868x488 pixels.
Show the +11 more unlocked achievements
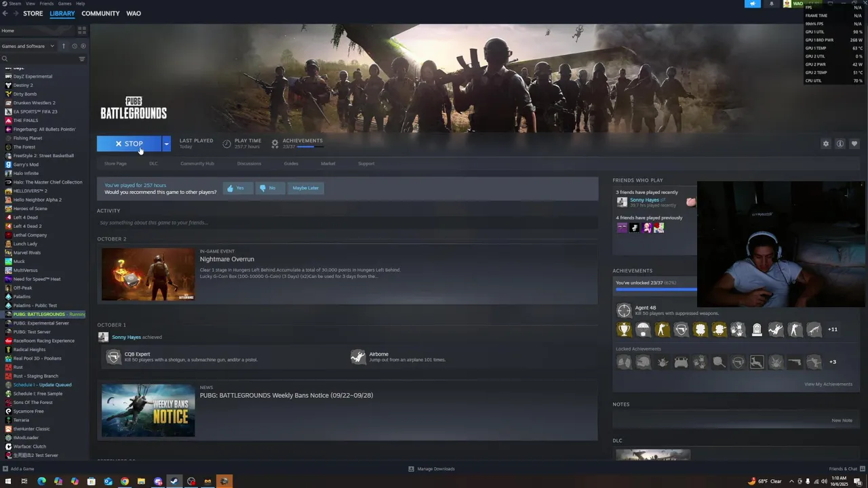click(x=832, y=329)
